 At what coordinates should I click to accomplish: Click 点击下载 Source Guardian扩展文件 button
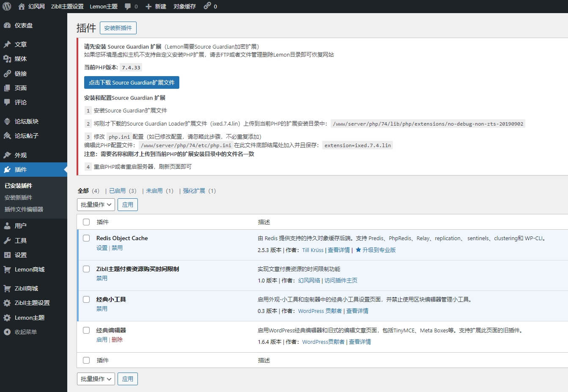click(x=132, y=82)
